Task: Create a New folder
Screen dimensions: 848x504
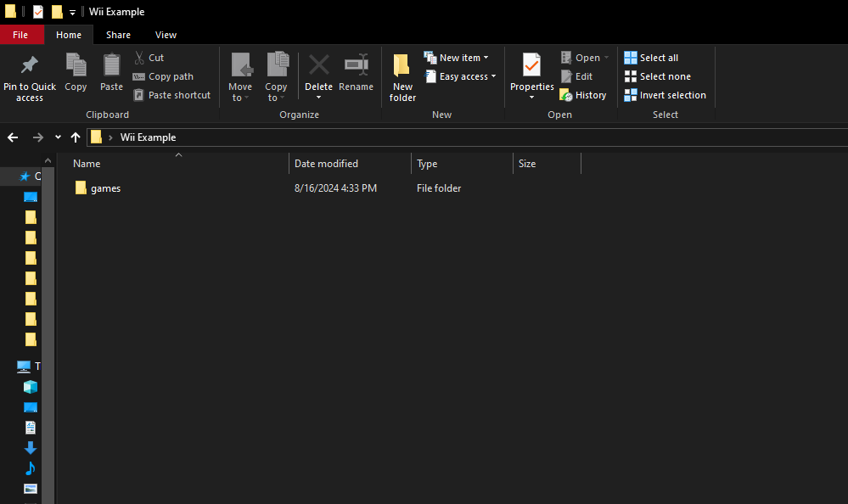Action: pos(402,77)
